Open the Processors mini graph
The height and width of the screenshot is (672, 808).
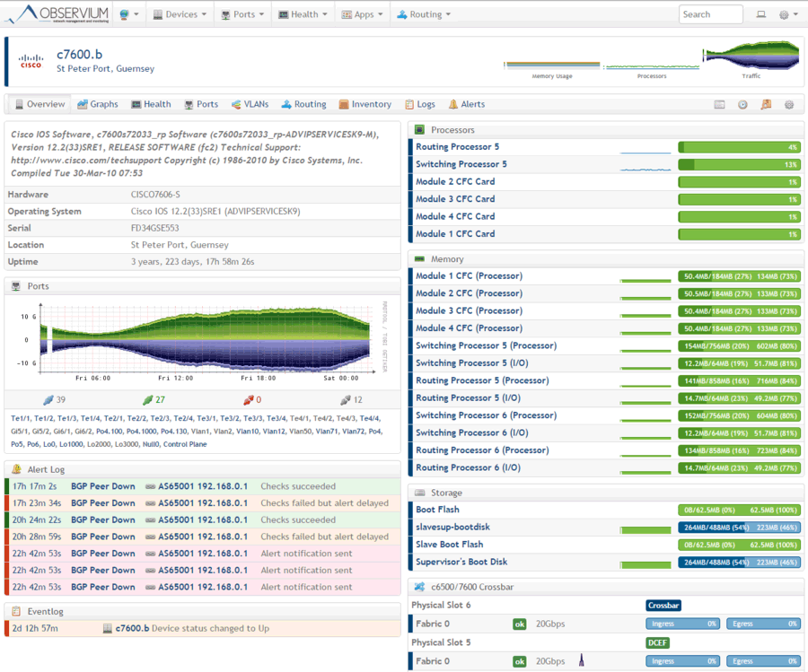click(652, 69)
